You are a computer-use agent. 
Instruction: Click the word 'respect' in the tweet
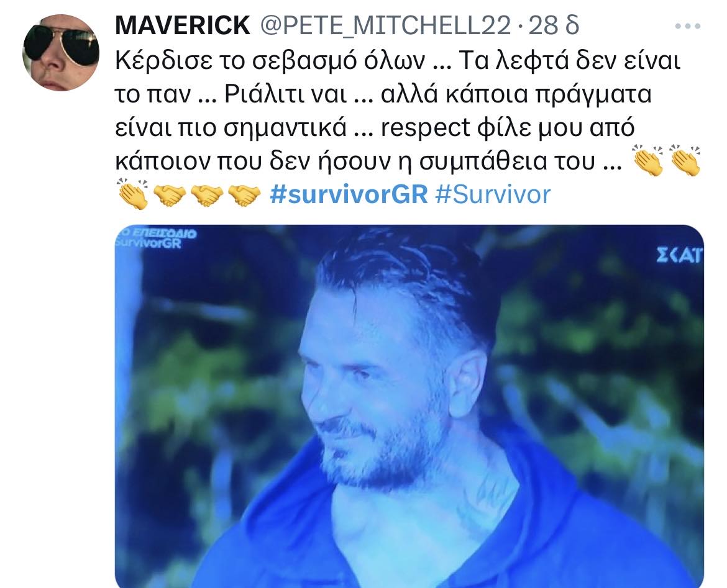425,128
